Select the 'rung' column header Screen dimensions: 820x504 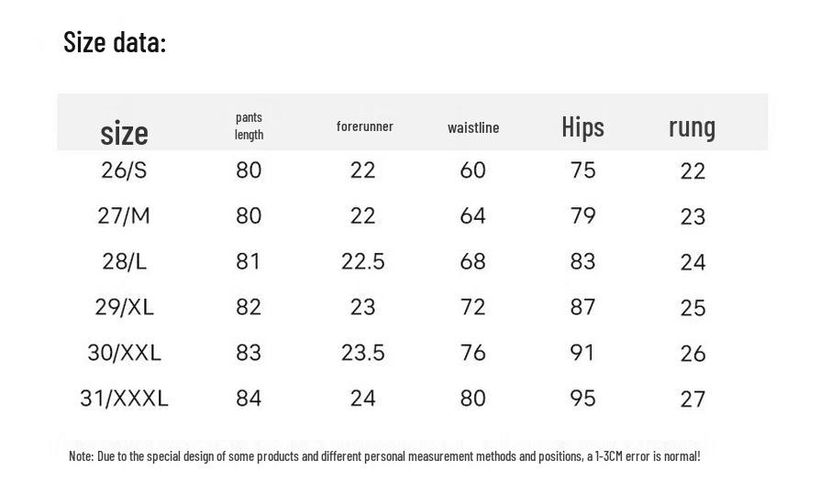(692, 128)
